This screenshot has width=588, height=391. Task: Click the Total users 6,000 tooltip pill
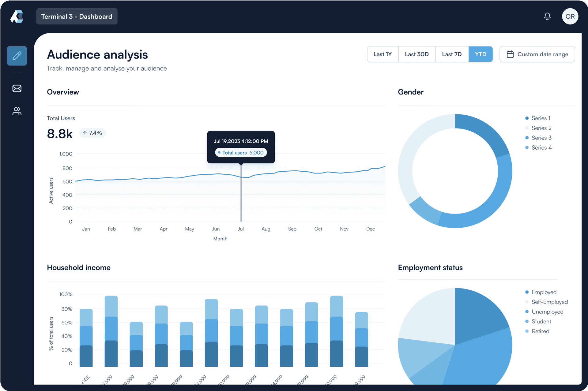[241, 153]
